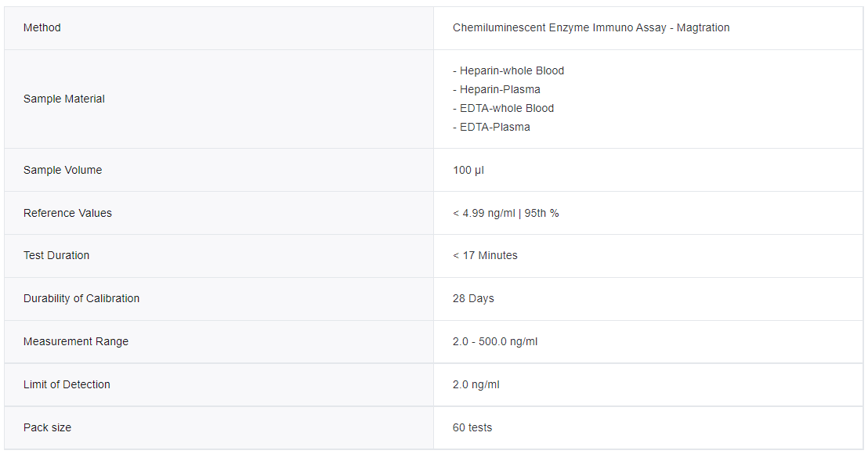Click the "Method" row label
Viewport: 868px width, 454px height.
pyautogui.click(x=42, y=28)
